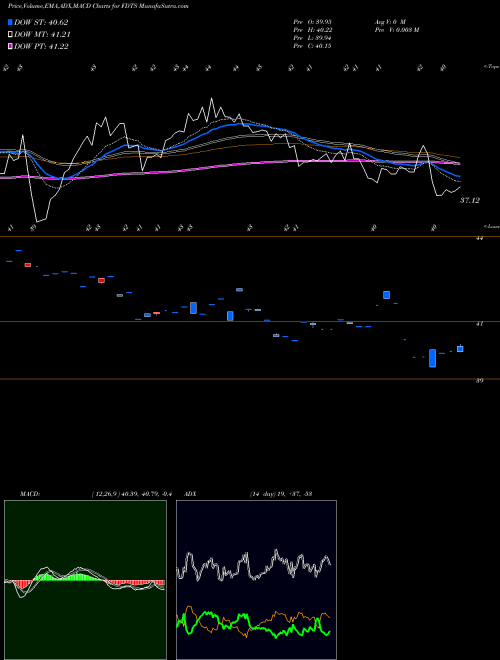Click the 44 price axis label
Viewport: 500px width, 660px height.
tap(479, 238)
